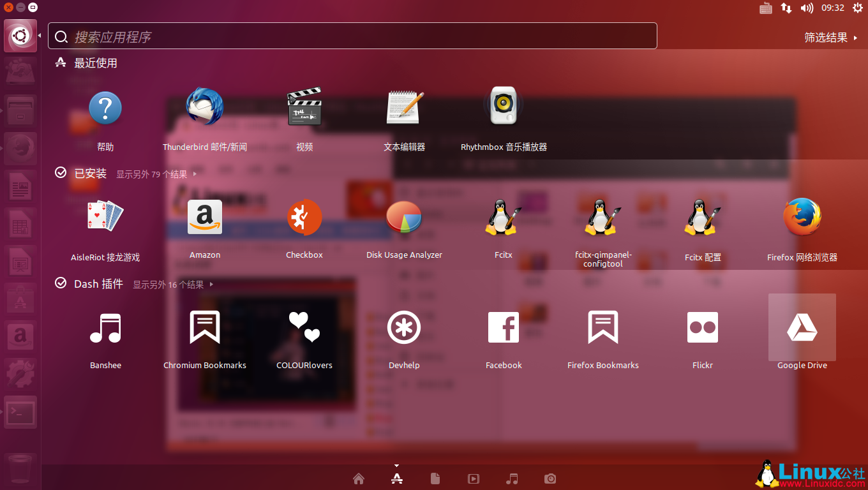
Task: Expand Dash 插件 to show 16 more results
Action: pyautogui.click(x=168, y=285)
